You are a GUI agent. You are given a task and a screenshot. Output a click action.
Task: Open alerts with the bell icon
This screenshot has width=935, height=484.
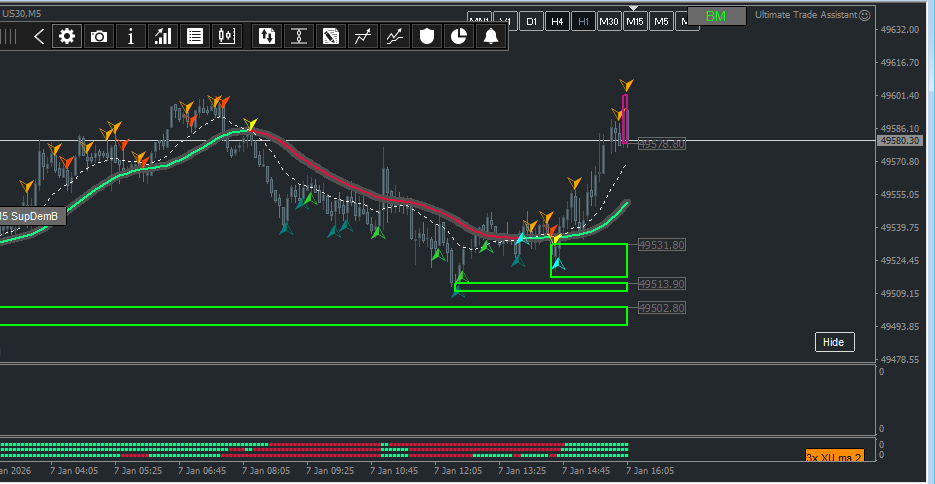(x=490, y=37)
